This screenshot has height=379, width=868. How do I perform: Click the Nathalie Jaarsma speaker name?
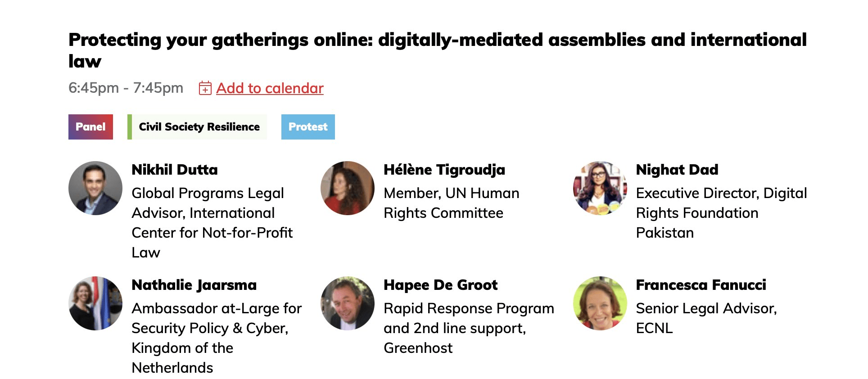[194, 285]
